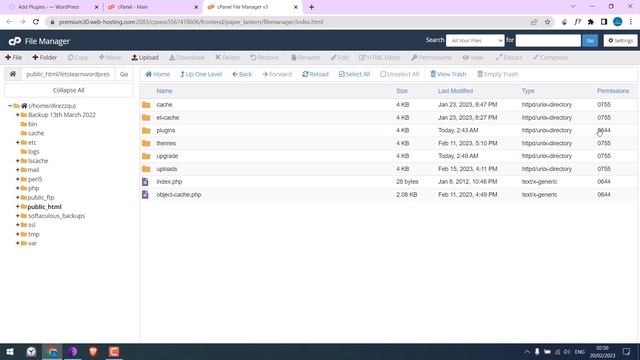Open View Trash
The width and height of the screenshot is (640, 360).
pos(448,74)
